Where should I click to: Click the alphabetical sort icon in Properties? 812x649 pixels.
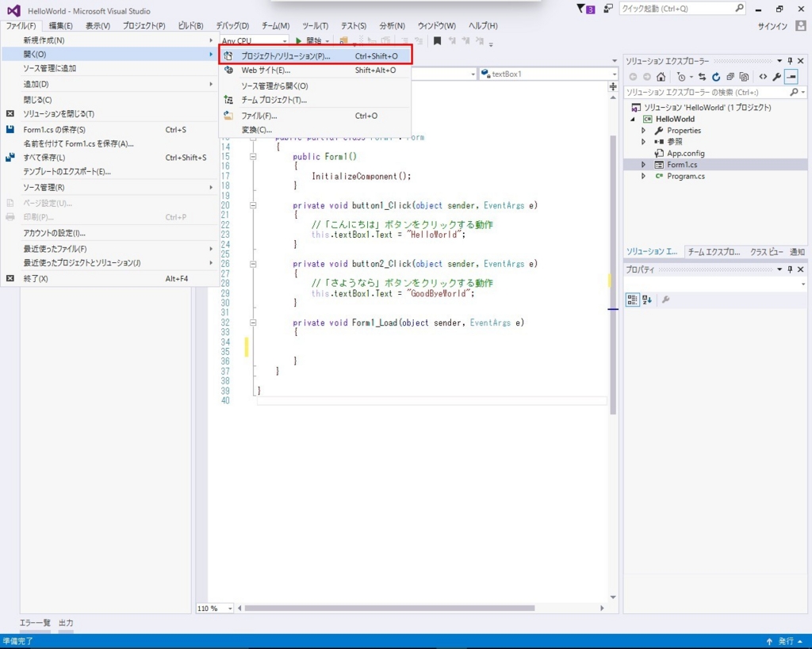[x=647, y=300]
